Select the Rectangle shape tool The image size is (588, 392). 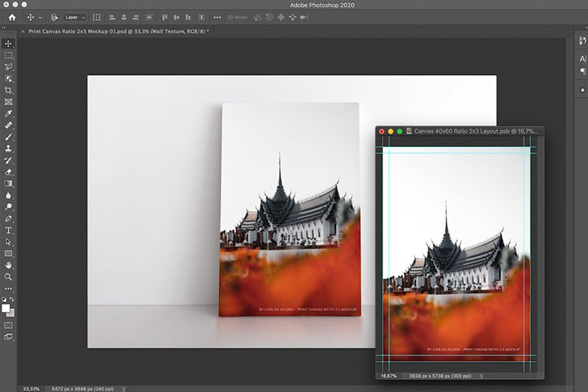(x=8, y=254)
